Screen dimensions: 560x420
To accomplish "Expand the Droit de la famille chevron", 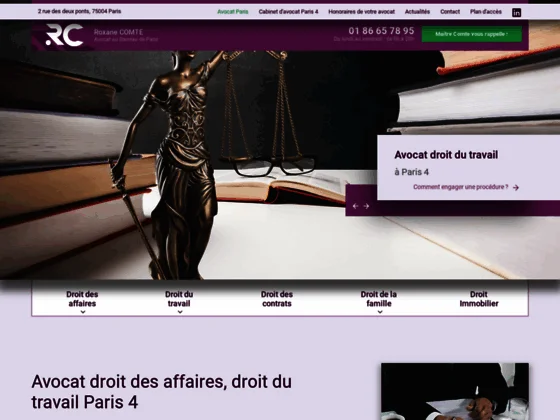I will (x=380, y=312).
